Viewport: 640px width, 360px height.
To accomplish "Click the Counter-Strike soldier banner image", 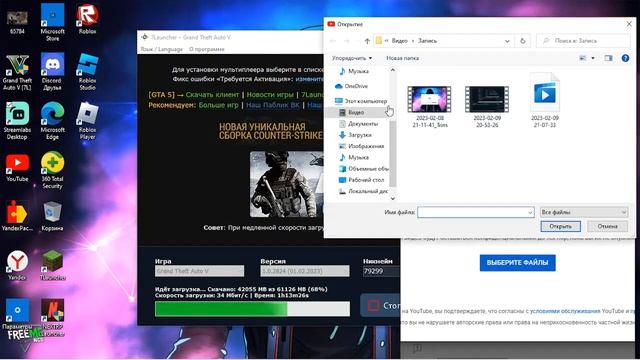I will (287, 184).
